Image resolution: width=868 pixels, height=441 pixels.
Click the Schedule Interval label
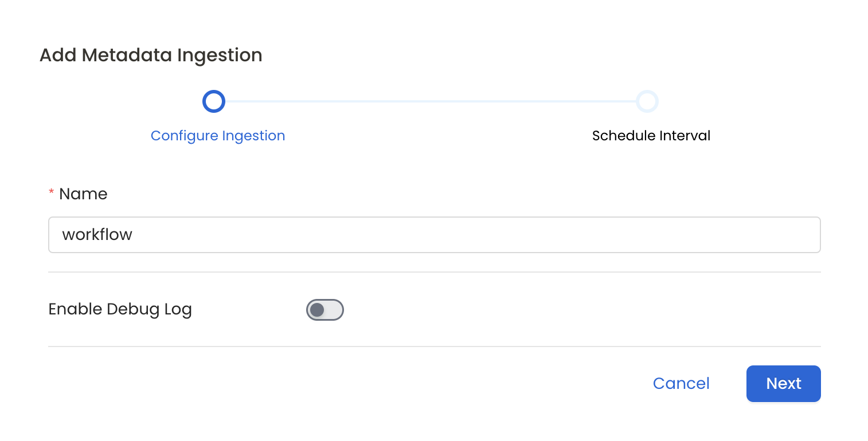click(651, 136)
